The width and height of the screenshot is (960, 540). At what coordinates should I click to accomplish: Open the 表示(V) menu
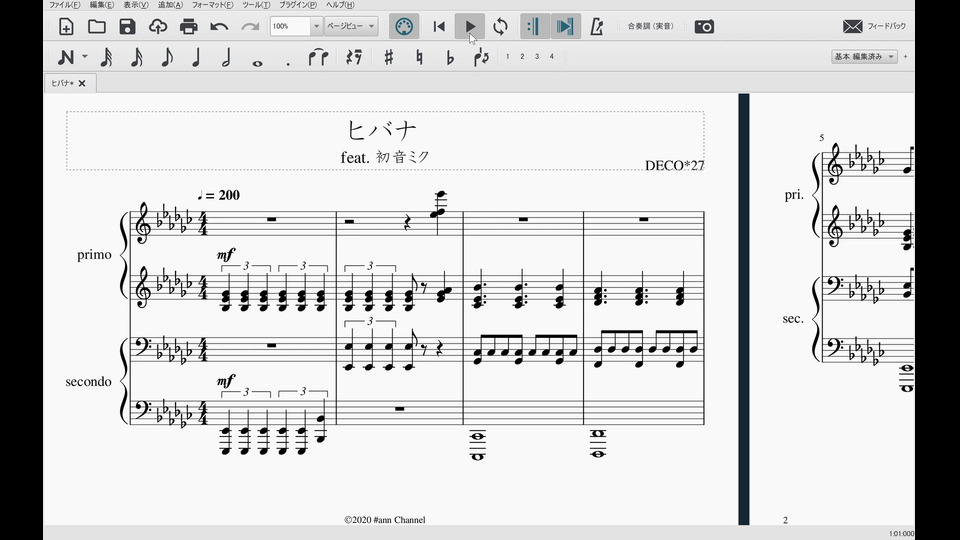[136, 5]
